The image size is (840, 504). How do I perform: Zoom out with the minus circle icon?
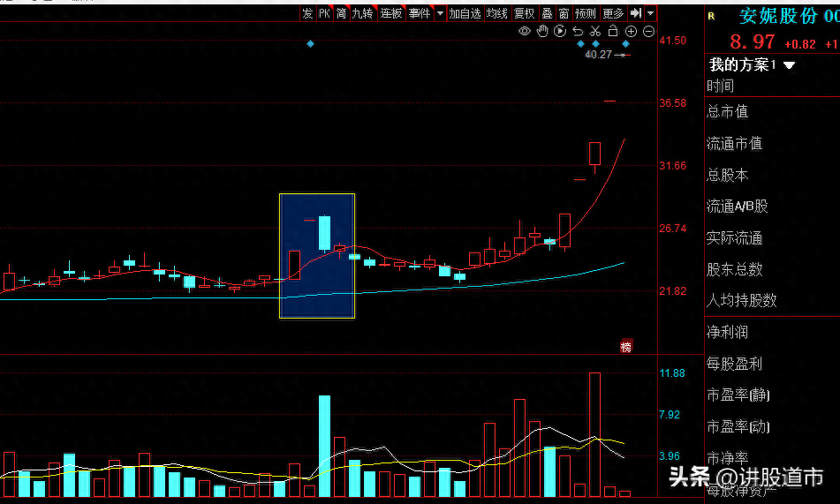[648, 32]
